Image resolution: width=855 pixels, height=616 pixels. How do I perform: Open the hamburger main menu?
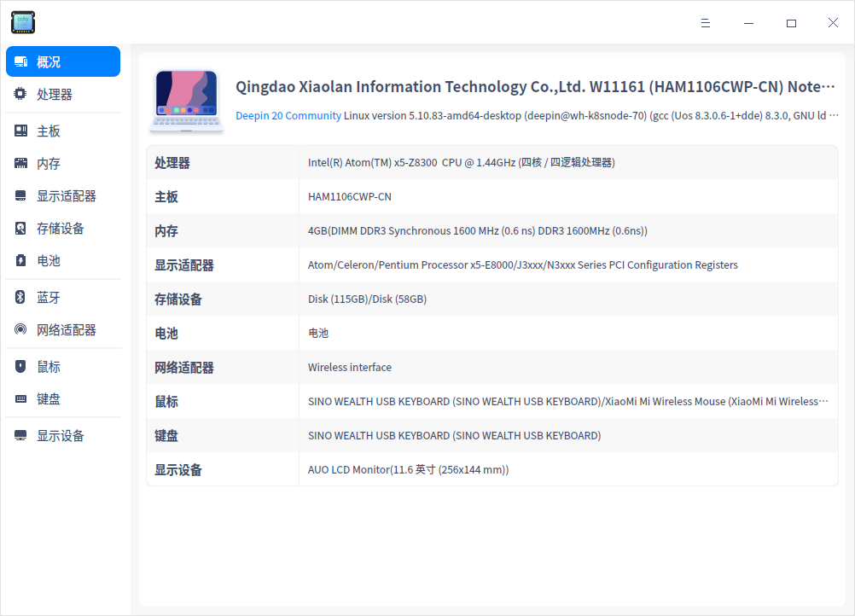point(705,23)
